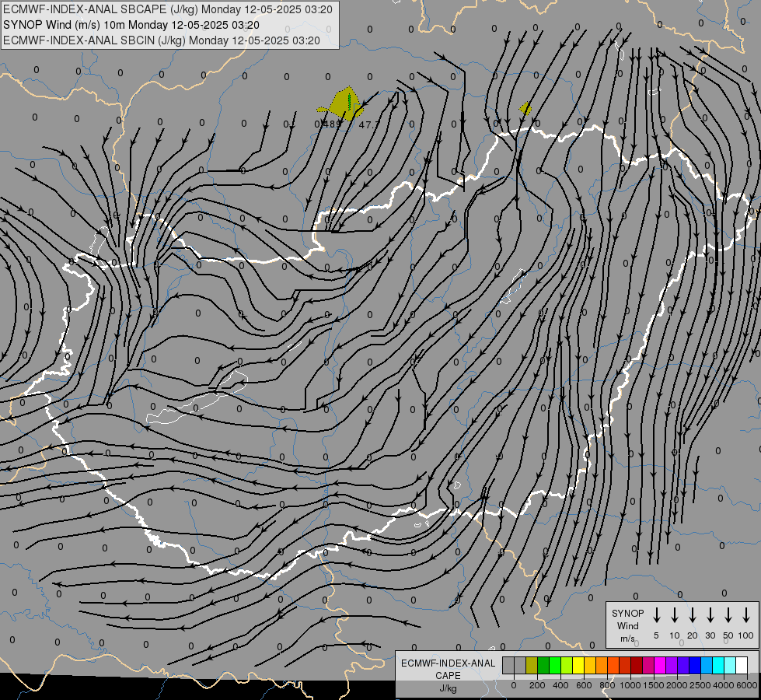Click the '47.7' CAPE value on the map
761x700 pixels.
pos(368,125)
